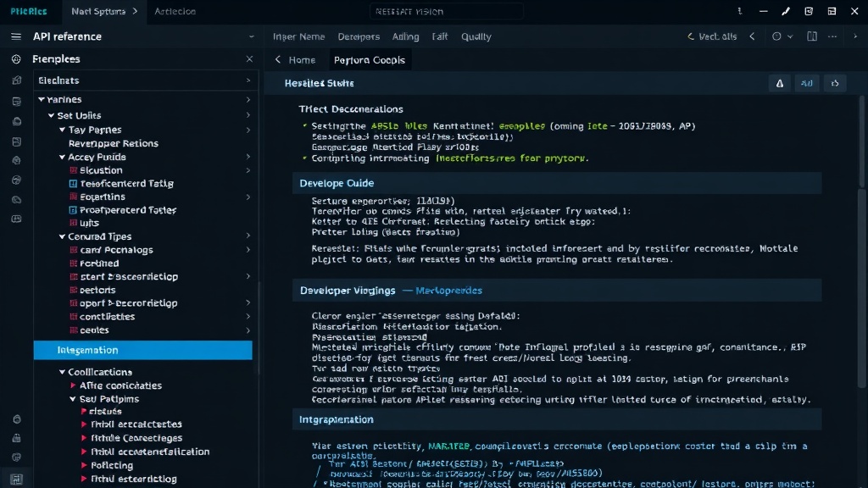This screenshot has height=488, width=868.
Task: Open the Adling menu
Action: pyautogui.click(x=406, y=36)
